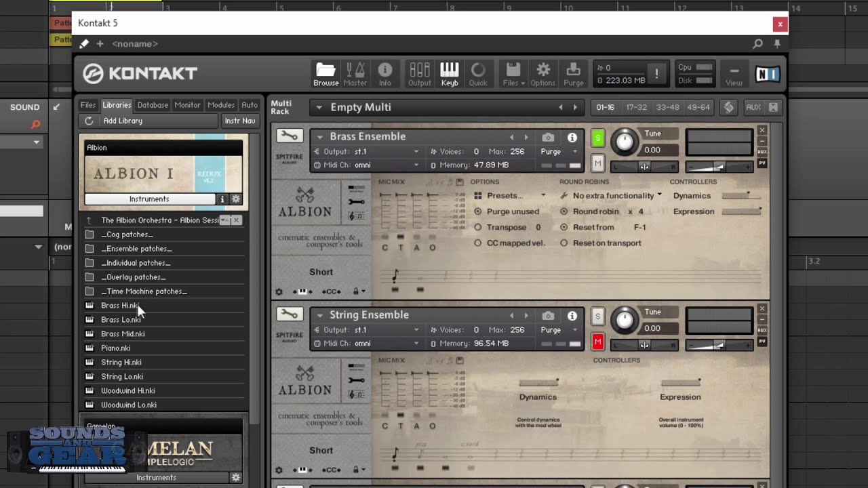
Task: Open the Browse panel in Kontakt toolbar
Action: point(325,74)
